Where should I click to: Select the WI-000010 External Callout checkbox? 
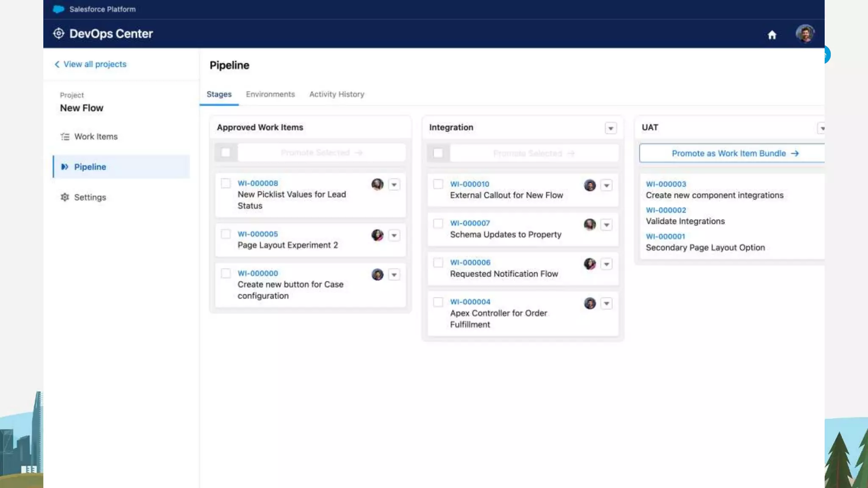click(x=438, y=184)
